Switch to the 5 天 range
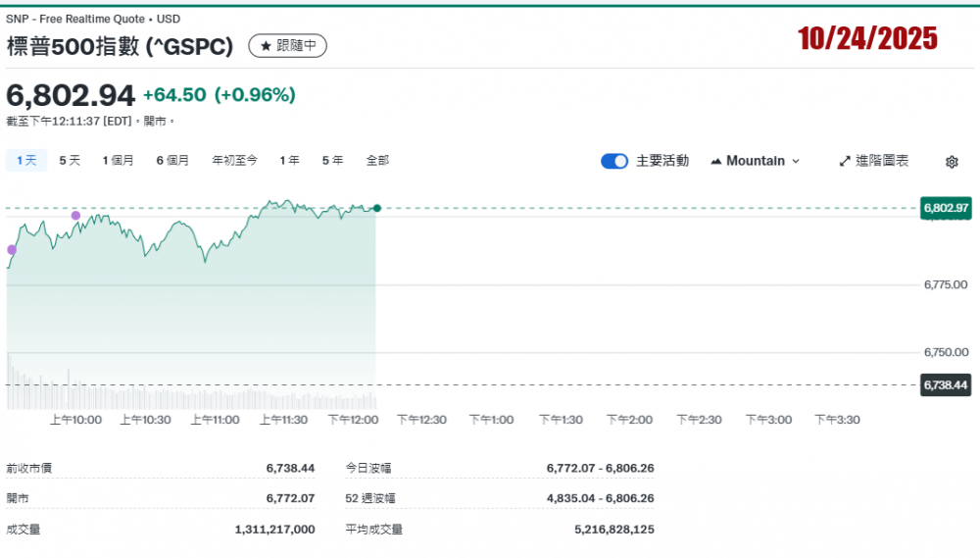 point(70,160)
